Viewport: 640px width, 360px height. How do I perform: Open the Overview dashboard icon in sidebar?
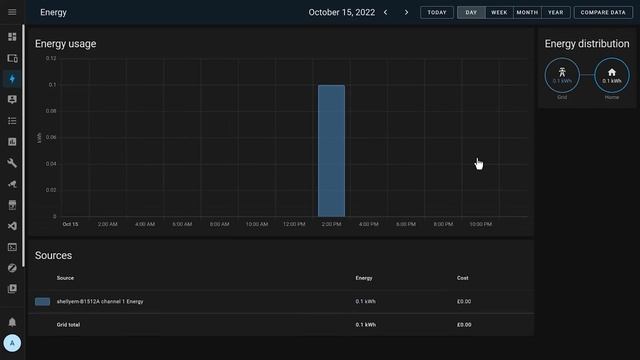click(x=12, y=37)
